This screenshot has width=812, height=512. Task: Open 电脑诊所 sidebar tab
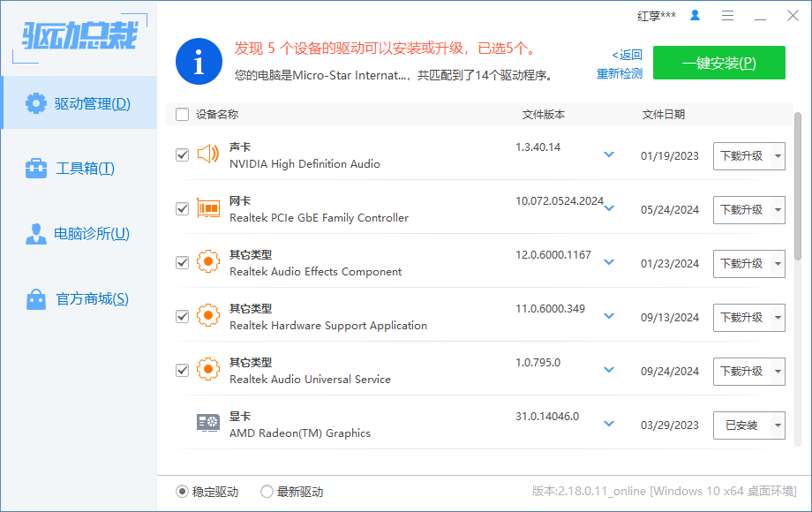(x=79, y=234)
